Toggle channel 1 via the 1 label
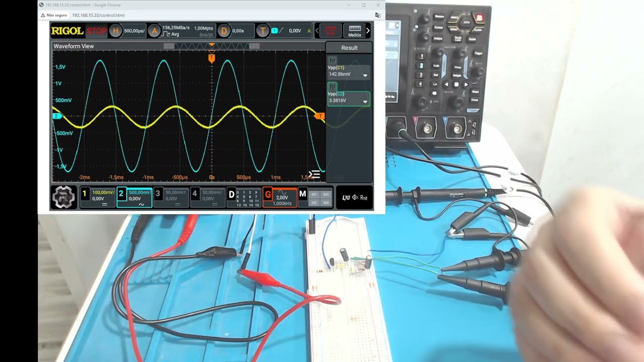The width and height of the screenshot is (644, 362). tap(85, 193)
